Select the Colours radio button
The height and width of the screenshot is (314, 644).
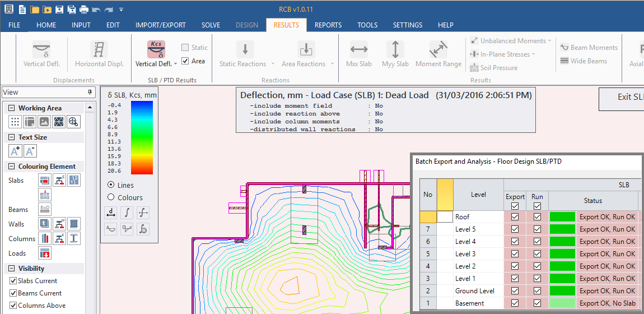click(x=111, y=197)
